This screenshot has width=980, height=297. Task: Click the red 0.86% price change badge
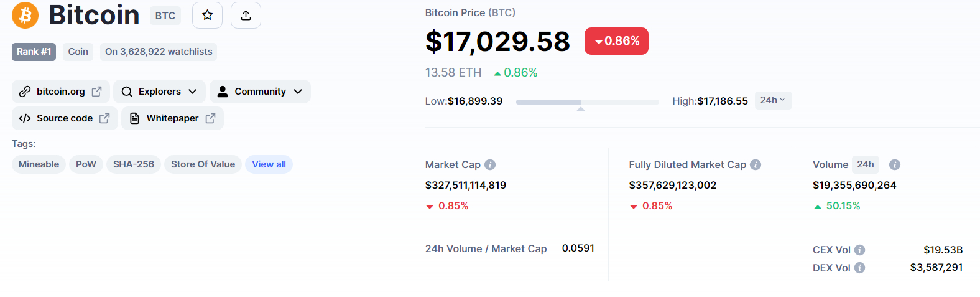[x=616, y=41]
